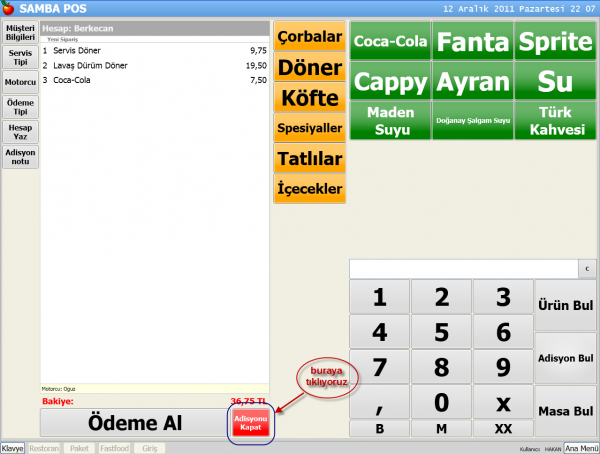Add Ayran to the order
The image size is (600, 454).
click(473, 81)
